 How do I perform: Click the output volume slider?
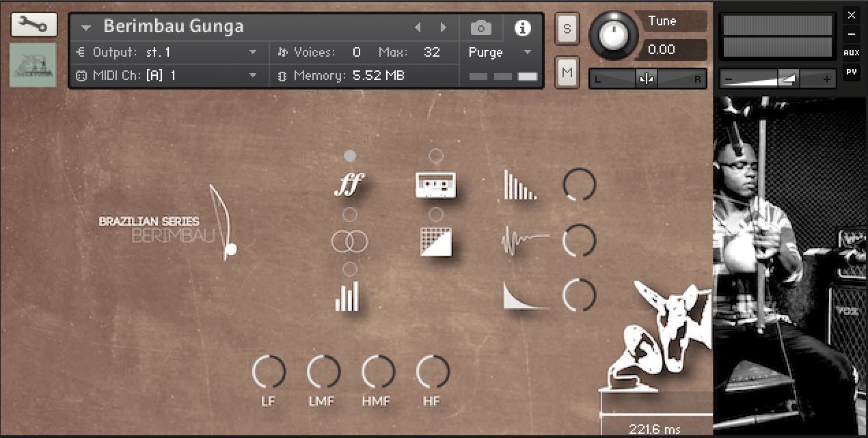777,79
